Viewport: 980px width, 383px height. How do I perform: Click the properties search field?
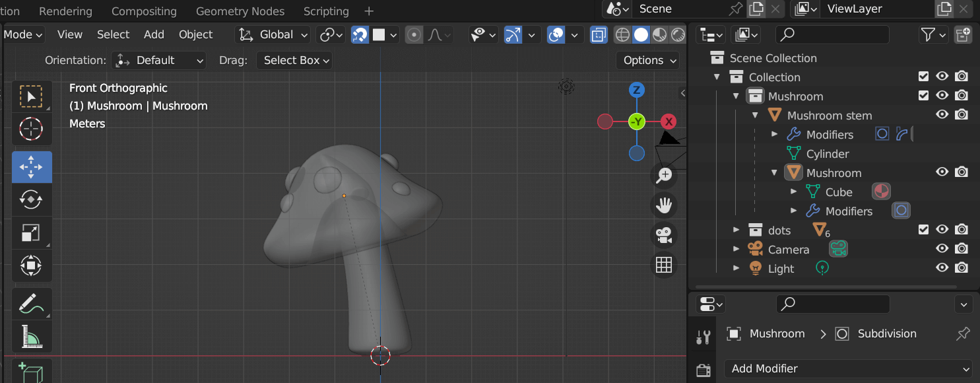click(x=833, y=304)
